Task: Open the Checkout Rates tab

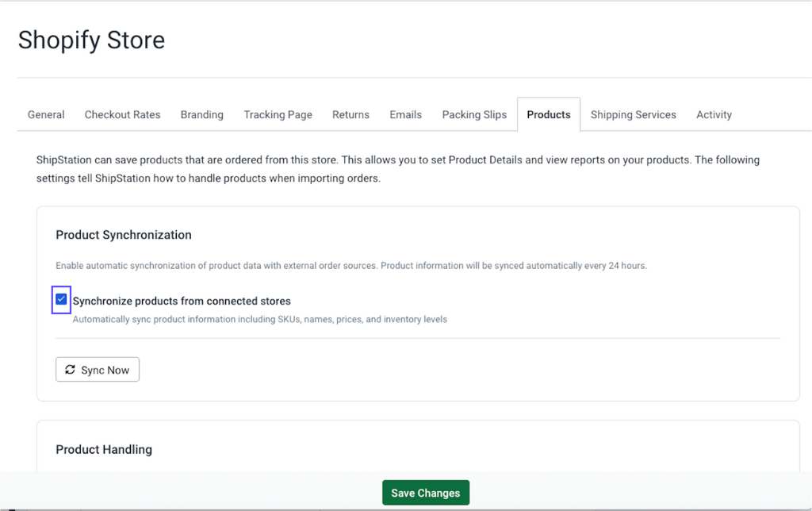Action: click(122, 114)
